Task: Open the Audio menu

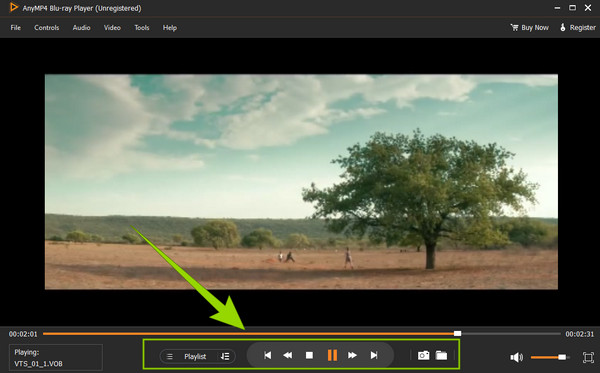Action: (x=82, y=28)
